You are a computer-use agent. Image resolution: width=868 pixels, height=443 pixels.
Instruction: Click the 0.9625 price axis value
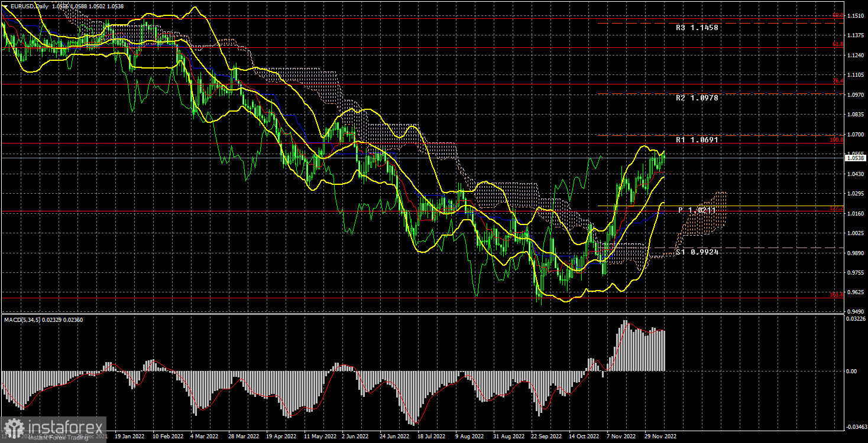pyautogui.click(x=856, y=292)
